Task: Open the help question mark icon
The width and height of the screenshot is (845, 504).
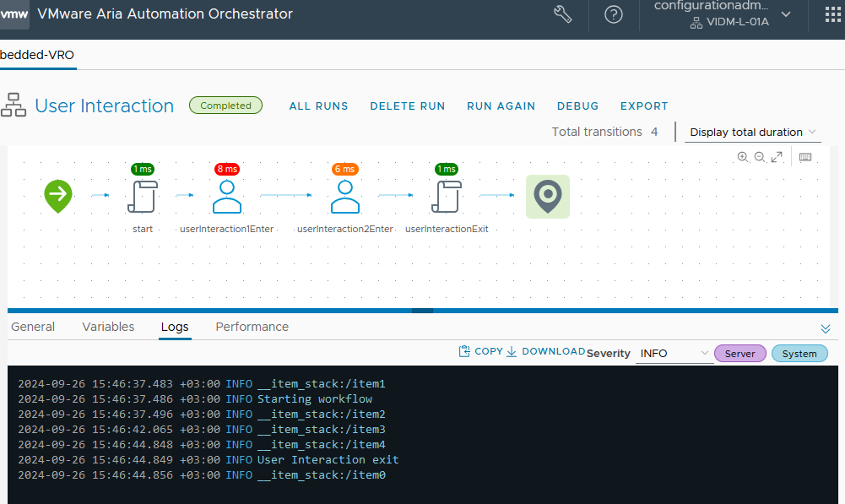Action: point(613,14)
